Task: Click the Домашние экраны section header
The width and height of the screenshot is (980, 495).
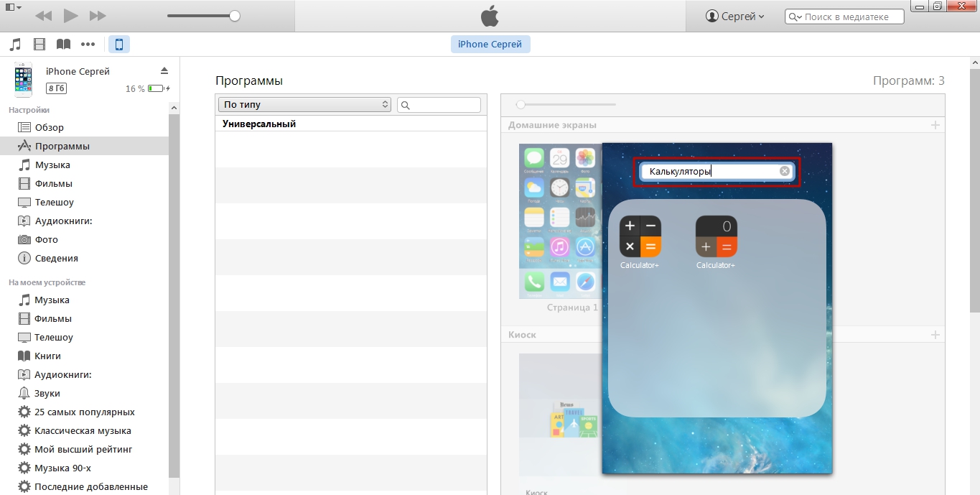Action: pos(552,125)
